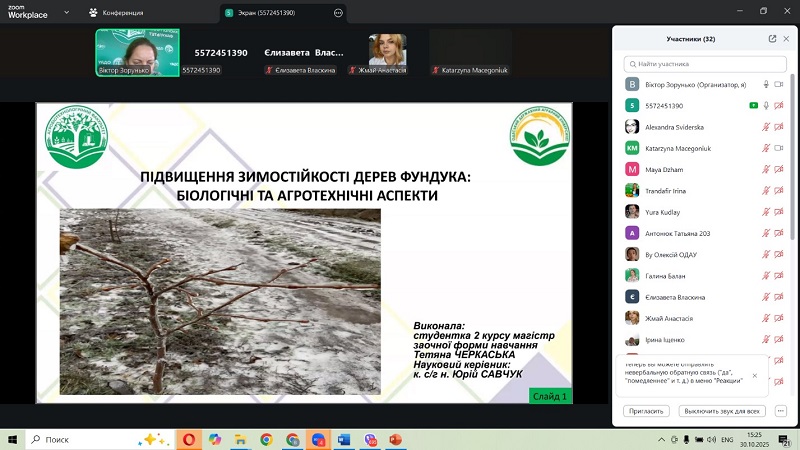Click Выключить звук для всех button
This screenshot has height=450, width=800.
point(721,411)
